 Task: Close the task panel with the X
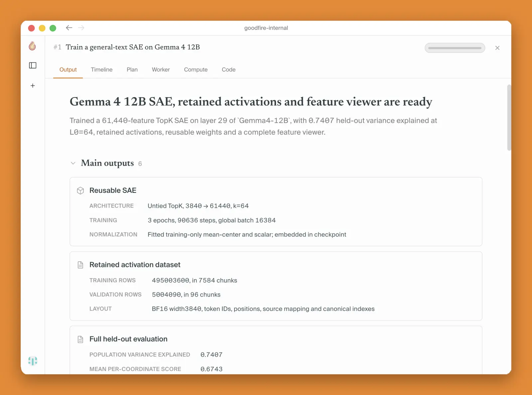[497, 48]
